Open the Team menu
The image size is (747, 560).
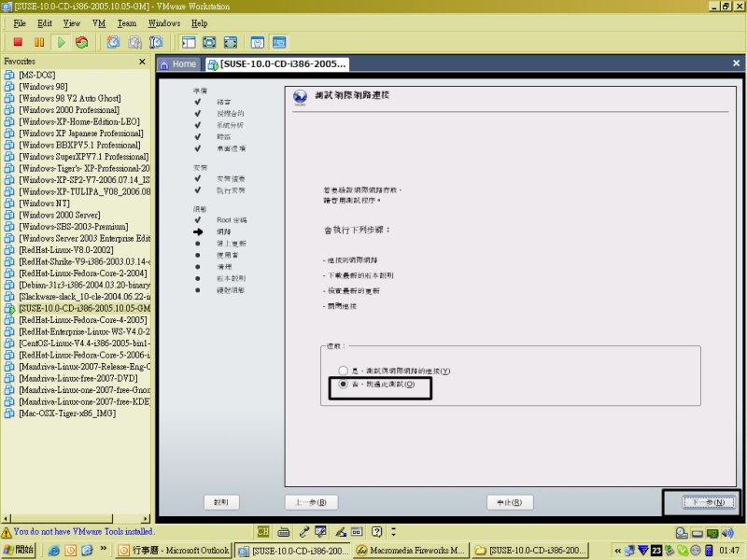click(x=127, y=23)
